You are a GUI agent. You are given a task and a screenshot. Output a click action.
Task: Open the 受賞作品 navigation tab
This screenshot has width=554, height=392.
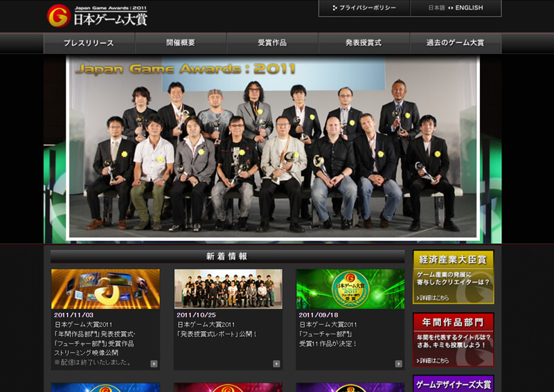point(272,43)
